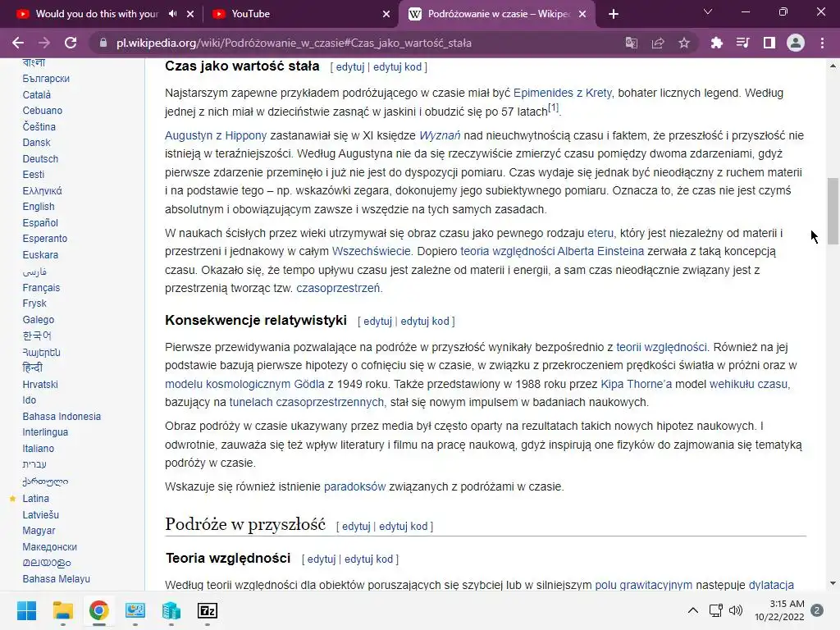Switch to Bahasa Indonesia version
This screenshot has width=840, height=630.
(x=62, y=417)
